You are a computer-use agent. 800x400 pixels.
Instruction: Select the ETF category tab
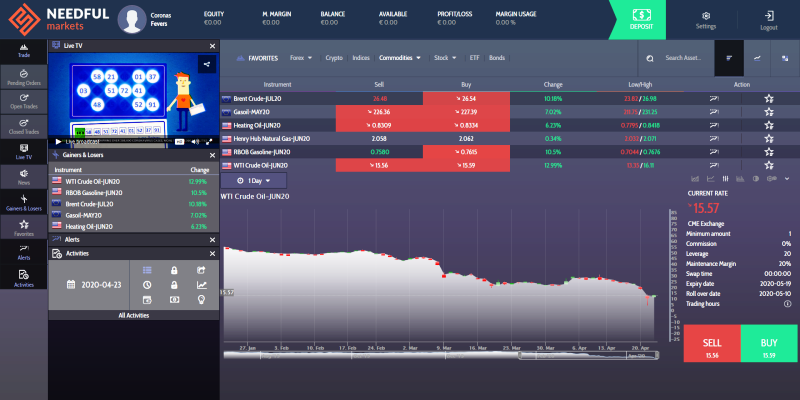tap(474, 58)
